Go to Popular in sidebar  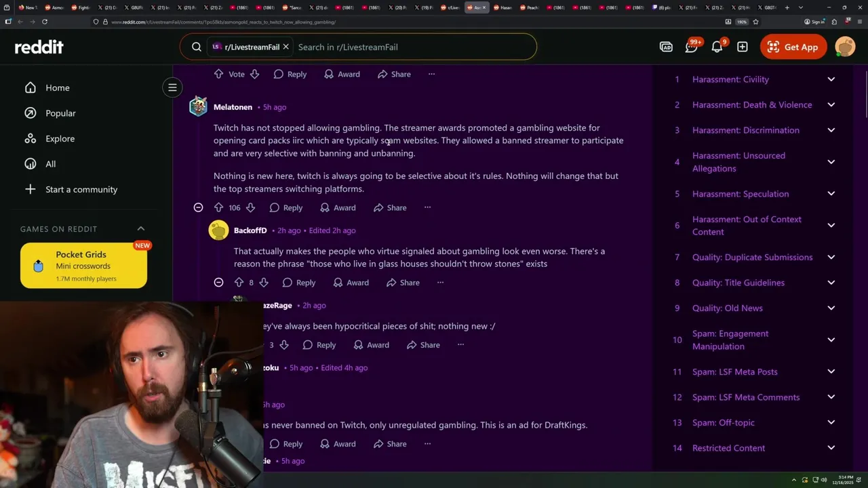click(x=60, y=113)
